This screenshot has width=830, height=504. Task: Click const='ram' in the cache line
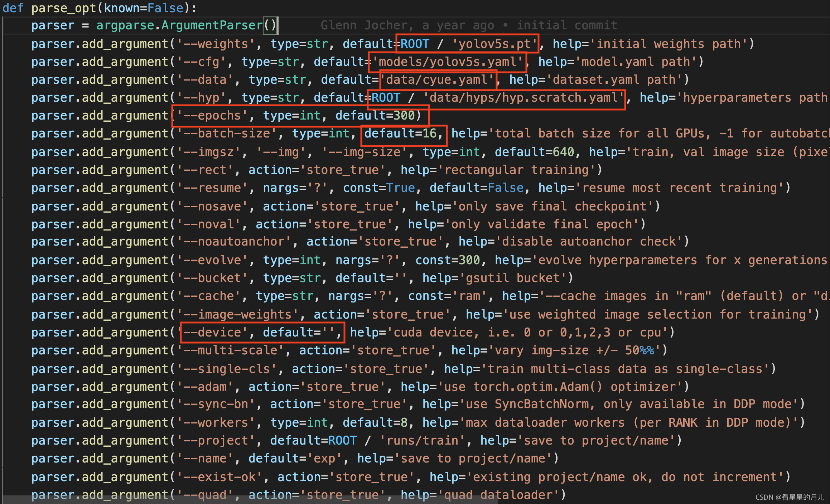coord(447,296)
